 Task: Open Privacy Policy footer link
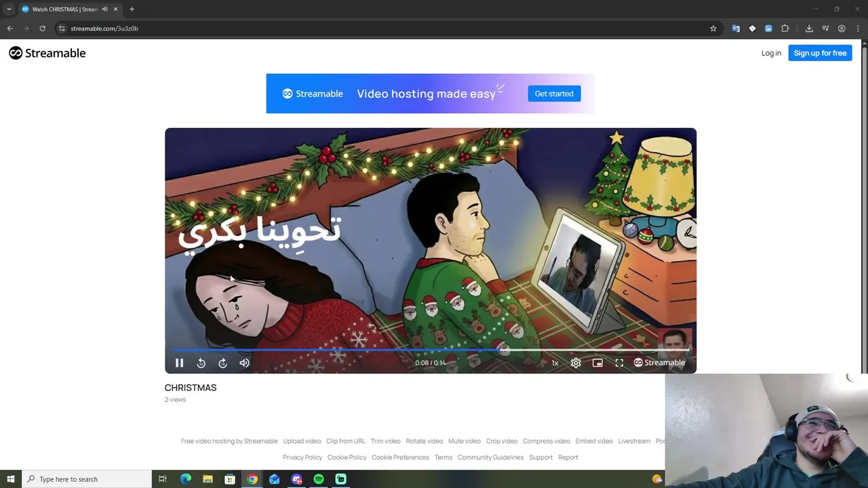tap(302, 457)
